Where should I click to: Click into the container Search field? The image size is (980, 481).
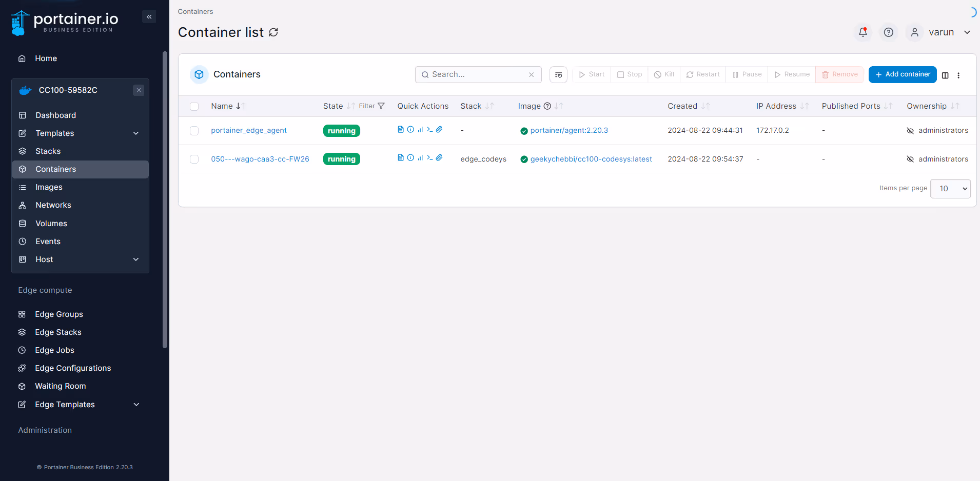(478, 74)
